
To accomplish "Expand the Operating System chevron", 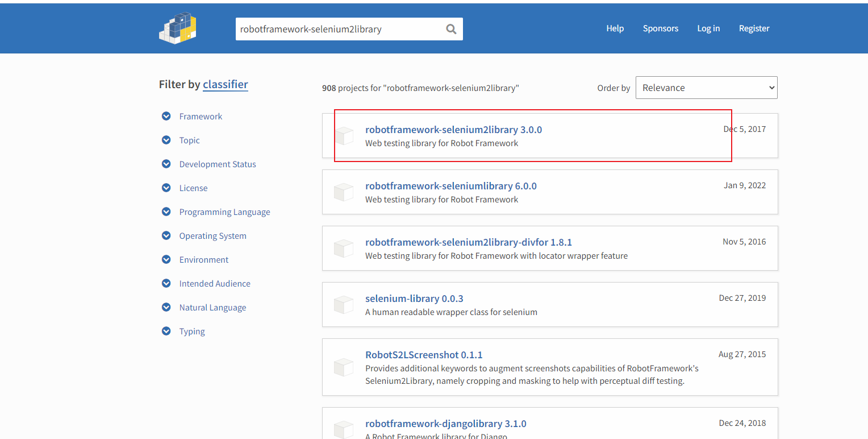I will [166, 235].
